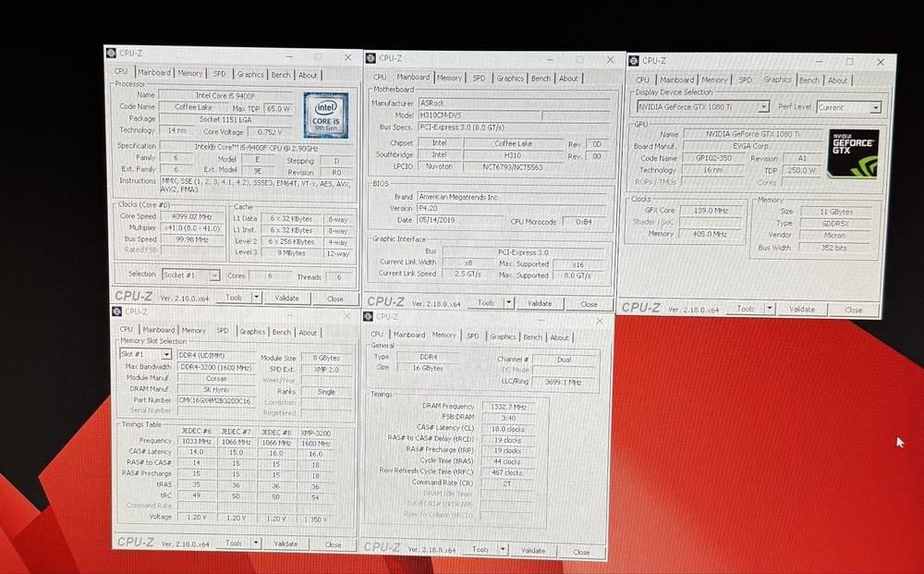Click CPU-Z app icon in Memory window titlebar
Viewport: 924px width, 574px height.
[369, 316]
